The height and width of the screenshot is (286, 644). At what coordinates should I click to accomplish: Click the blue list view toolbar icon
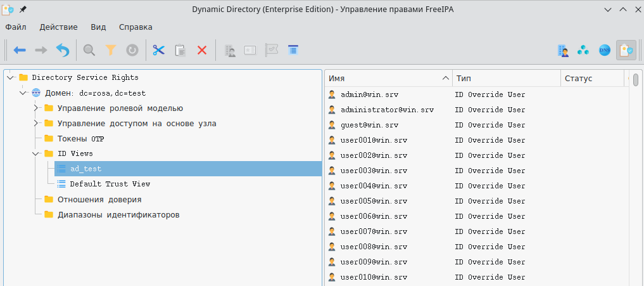pyautogui.click(x=293, y=50)
